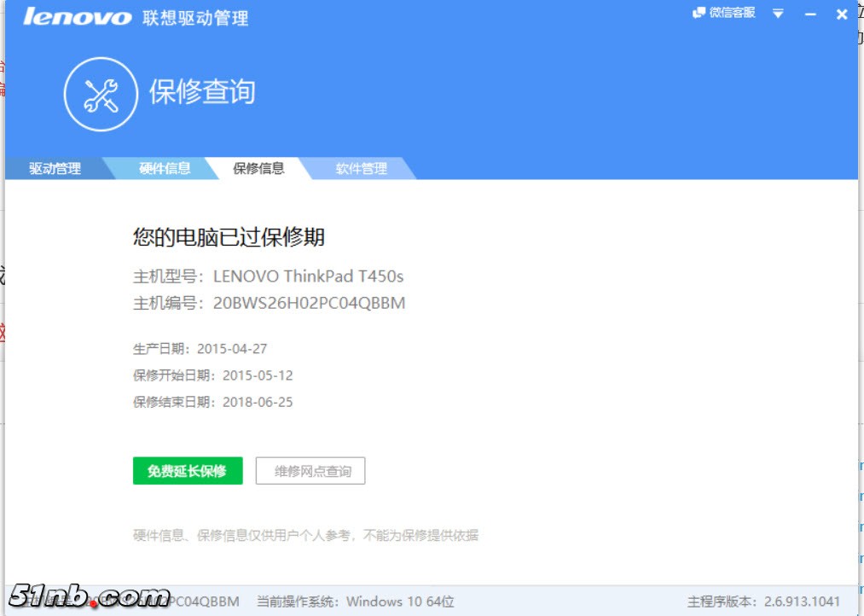Screen dimensions: 864x616
Task: Click model text LENOVO ThinkPad T450s
Action: point(308,276)
